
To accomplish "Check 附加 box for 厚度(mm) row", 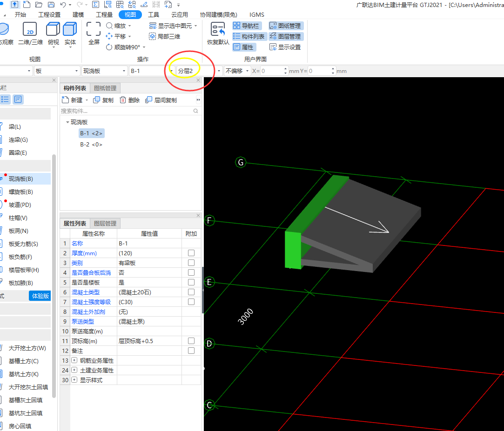I will [x=191, y=253].
